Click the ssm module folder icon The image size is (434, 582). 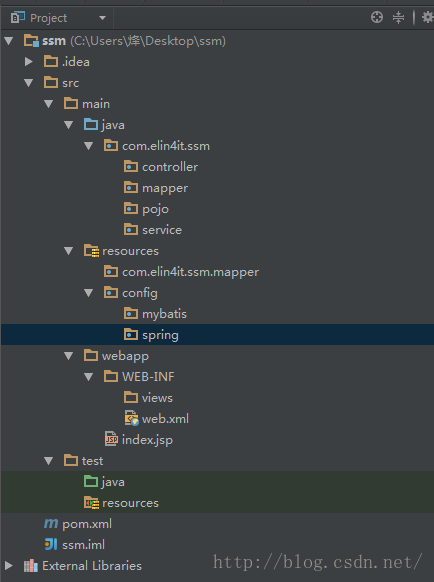coord(32,40)
